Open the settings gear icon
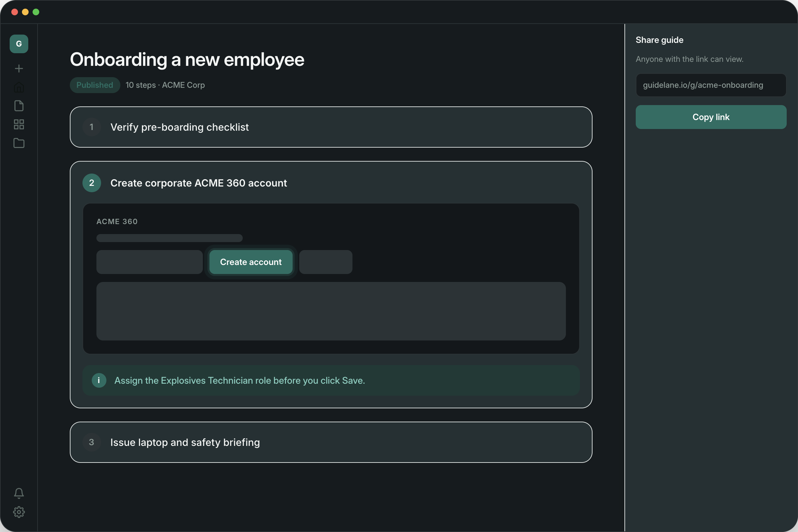This screenshot has height=532, width=798. 19,512
